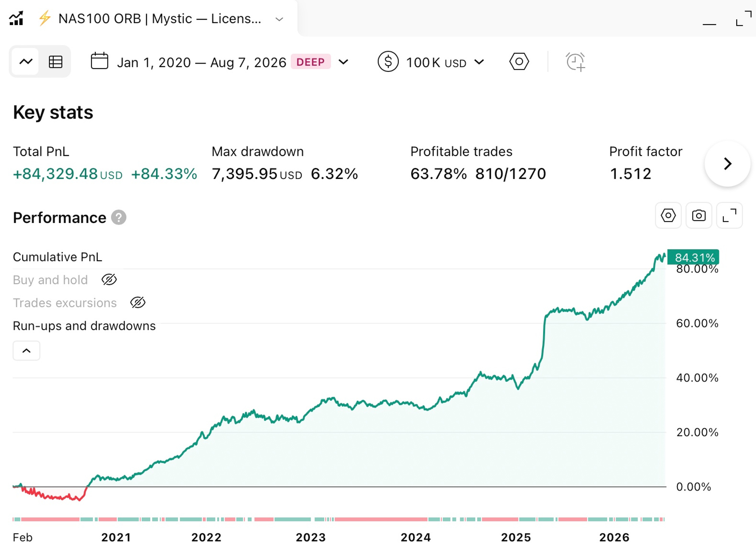This screenshot has height=545, width=756.
Task: Open the date range dropdown chevron
Action: (343, 62)
